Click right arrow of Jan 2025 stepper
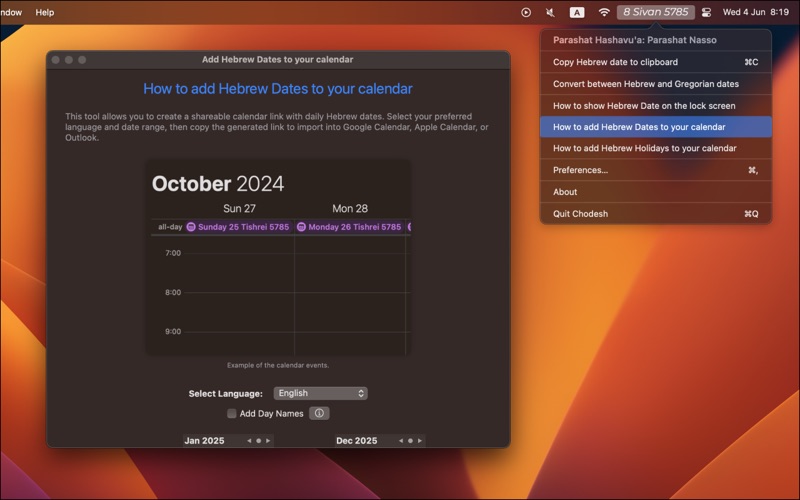 [268, 441]
